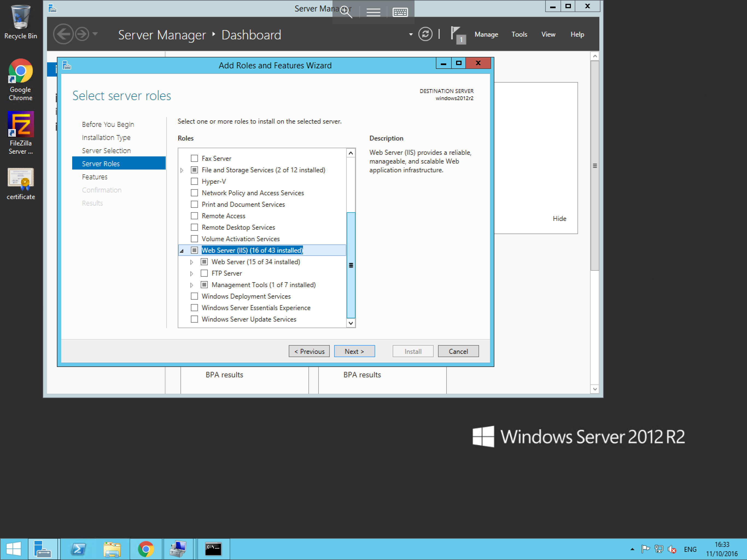Check Remote Desktop Services role
Viewport: 747px width, 560px height.
point(194,227)
